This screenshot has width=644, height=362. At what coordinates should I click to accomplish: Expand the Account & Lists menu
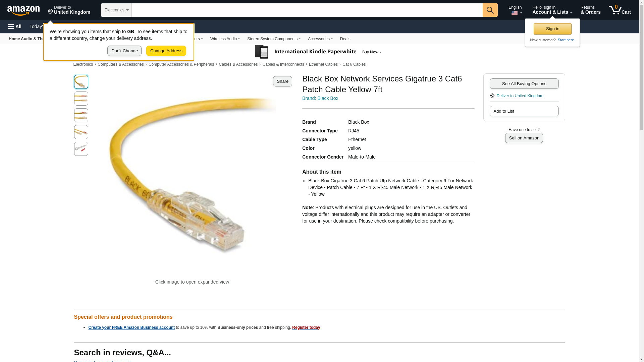coord(552,10)
